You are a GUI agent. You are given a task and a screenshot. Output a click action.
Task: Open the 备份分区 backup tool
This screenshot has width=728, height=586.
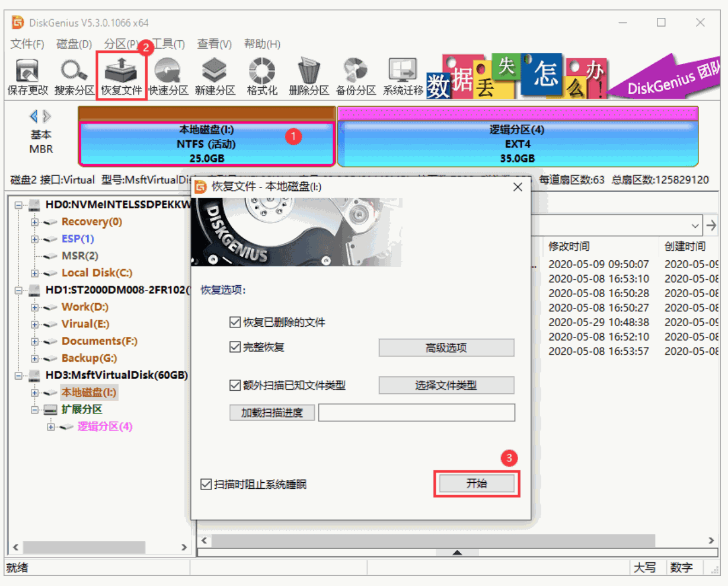[x=356, y=77]
